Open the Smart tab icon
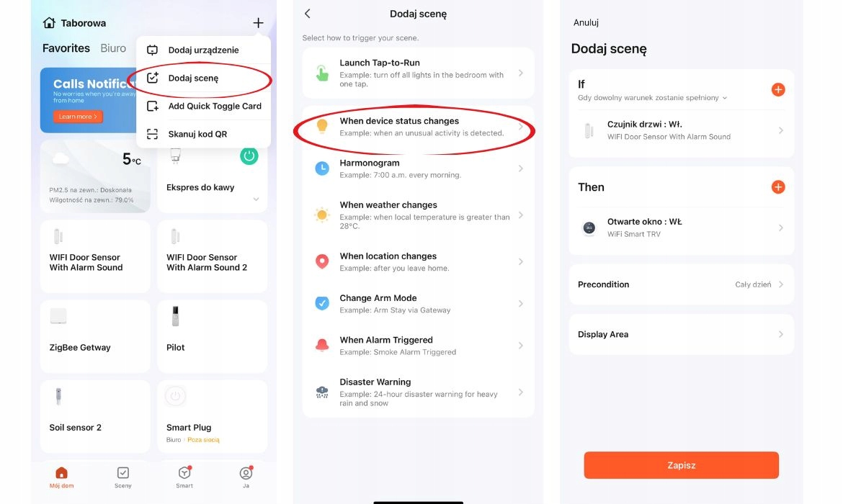The image size is (843, 504). point(184,473)
